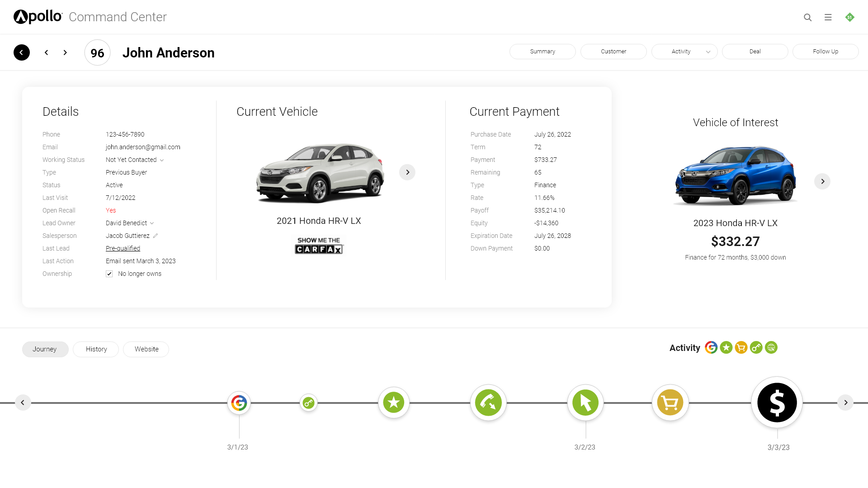Filter activity by Google icon
Image resolution: width=868 pixels, height=488 pixels.
pyautogui.click(x=711, y=347)
